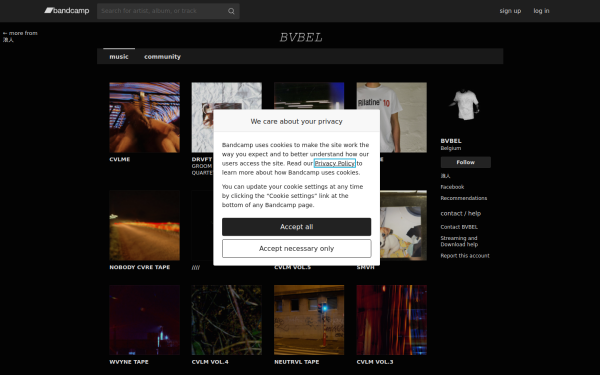Open the CVLM VOL.4 album cover

tap(227, 320)
